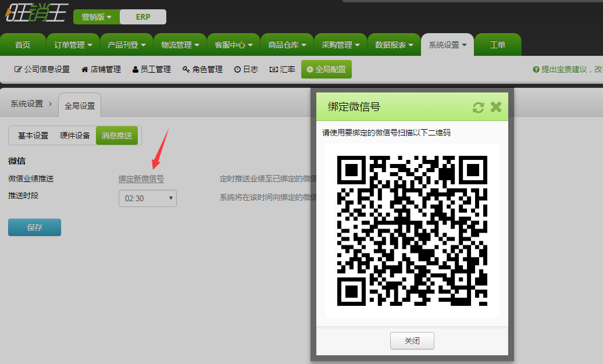Click the 保存 button
The height and width of the screenshot is (364, 603).
(x=35, y=227)
